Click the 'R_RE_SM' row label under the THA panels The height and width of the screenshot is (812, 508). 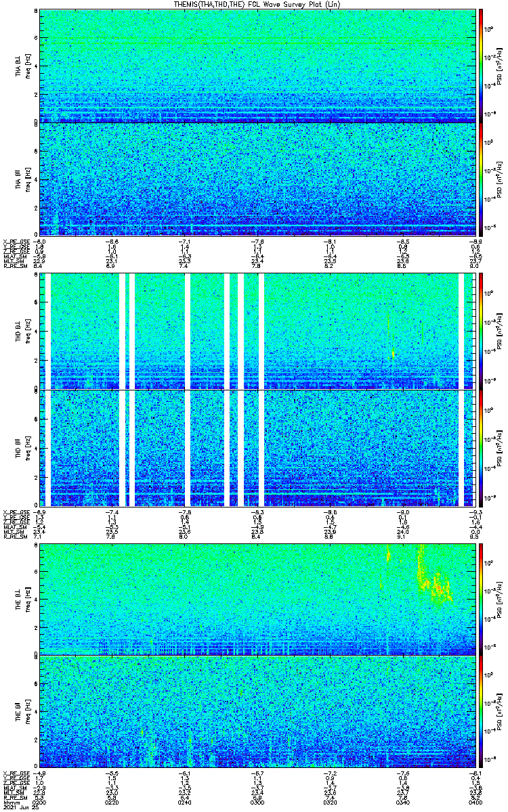point(14,267)
